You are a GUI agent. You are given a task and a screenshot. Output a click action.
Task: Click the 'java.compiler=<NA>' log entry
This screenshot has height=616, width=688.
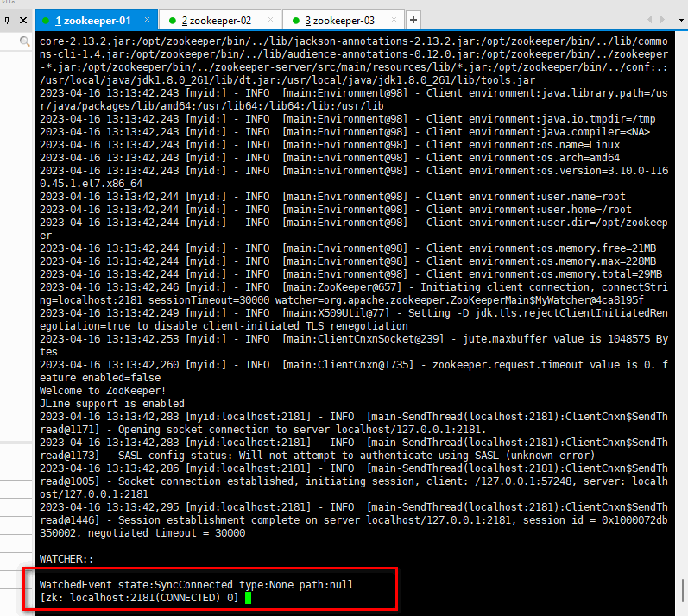coord(345,131)
